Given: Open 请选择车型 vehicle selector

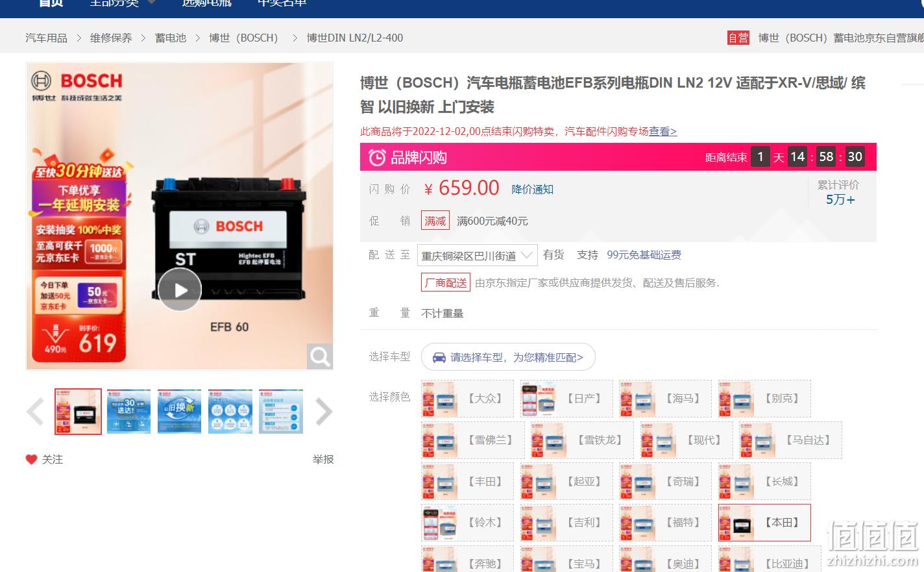Looking at the screenshot, I should 508,357.
